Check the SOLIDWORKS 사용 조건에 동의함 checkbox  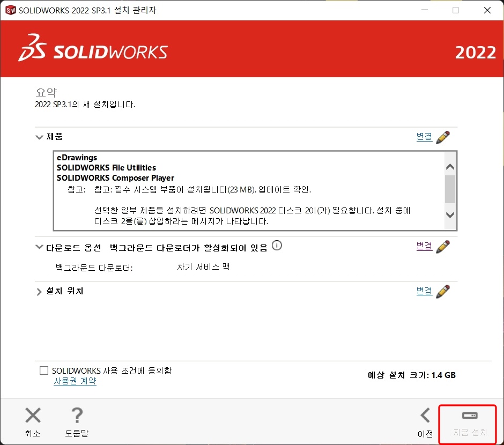[44, 370]
